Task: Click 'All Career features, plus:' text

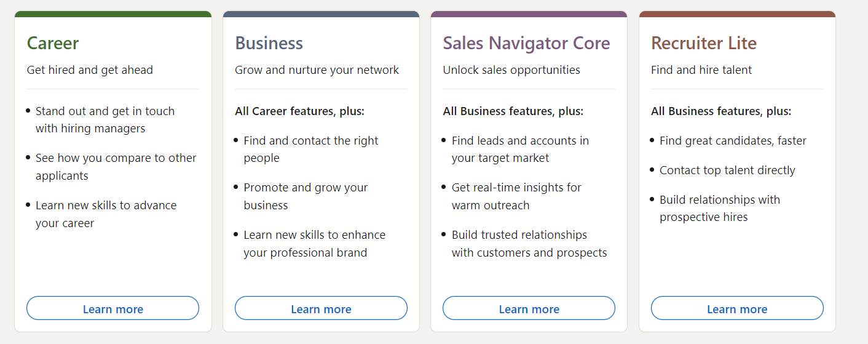Action: click(x=299, y=111)
